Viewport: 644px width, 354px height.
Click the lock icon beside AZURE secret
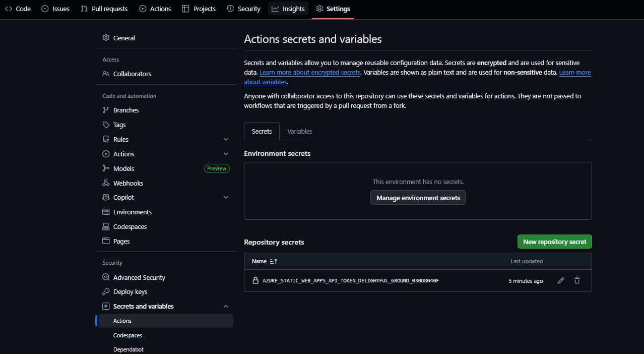(x=255, y=280)
